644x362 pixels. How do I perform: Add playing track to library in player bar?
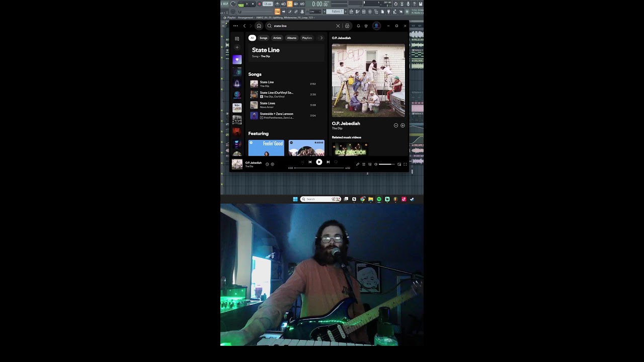273,164
